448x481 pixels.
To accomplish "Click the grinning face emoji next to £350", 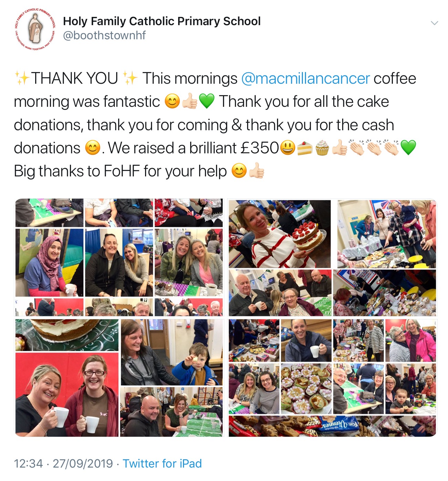I will point(287,148).
